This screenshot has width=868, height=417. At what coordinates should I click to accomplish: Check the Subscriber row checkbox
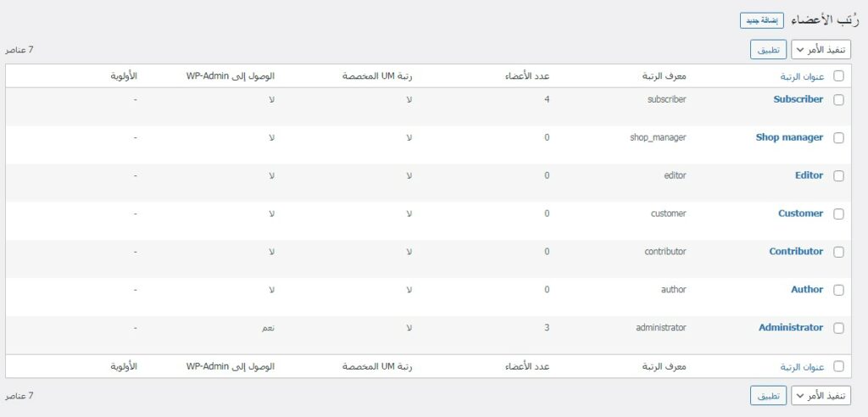pyautogui.click(x=839, y=100)
